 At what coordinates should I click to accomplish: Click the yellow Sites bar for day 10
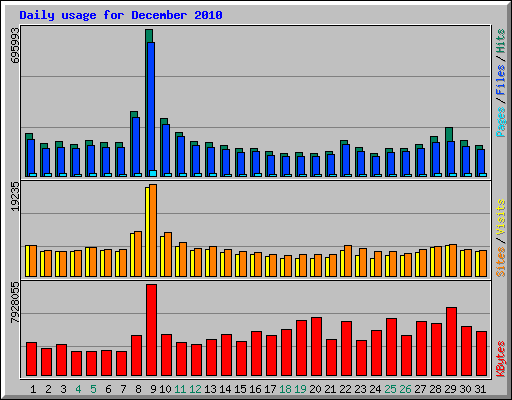point(162,256)
